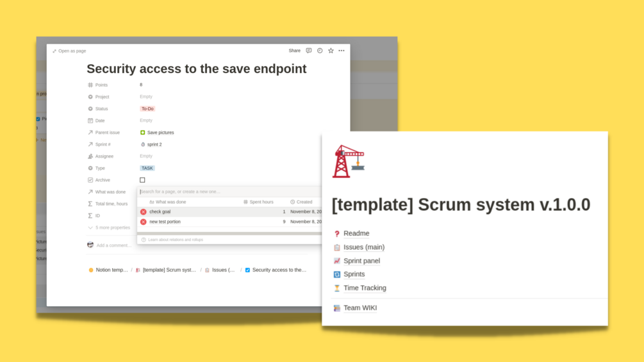
Task: Click the Sprint # relation arrow icon
Action: coord(90,144)
